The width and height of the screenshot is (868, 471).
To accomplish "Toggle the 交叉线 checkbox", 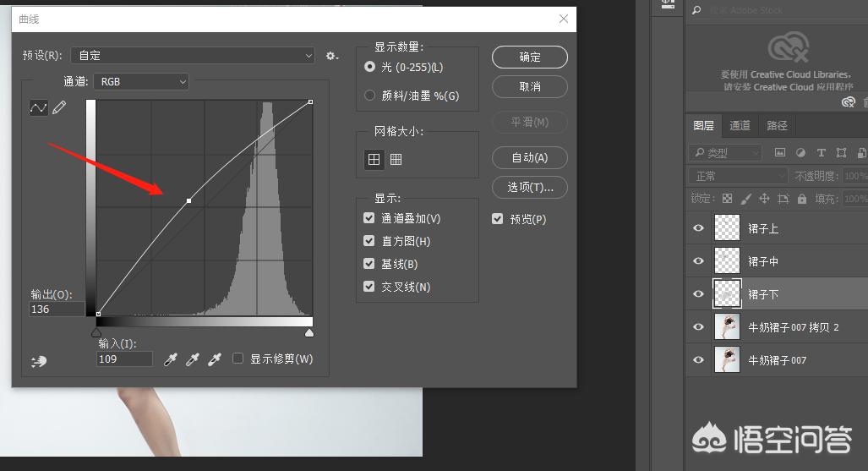I will point(369,286).
